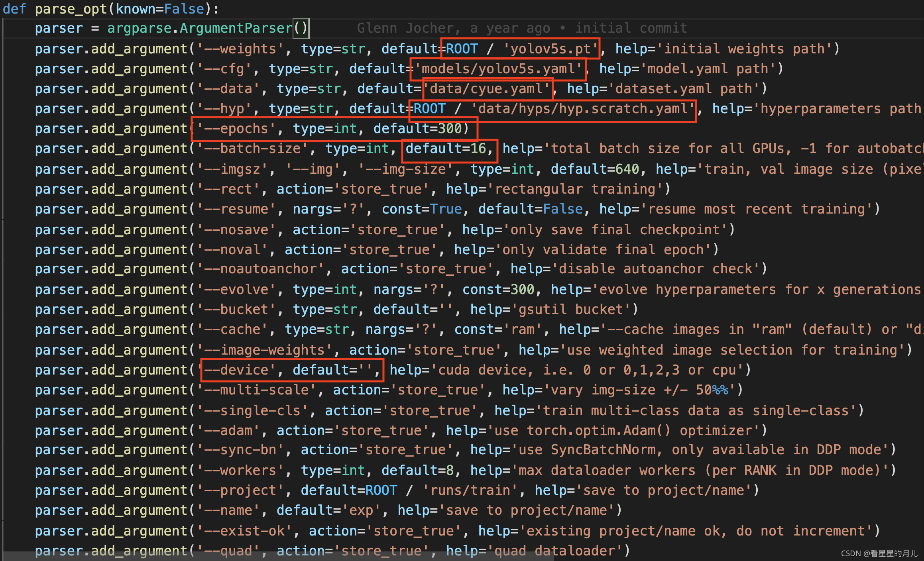Click the '--bucket' argument string
This screenshot has width=924, height=561.
(x=236, y=310)
